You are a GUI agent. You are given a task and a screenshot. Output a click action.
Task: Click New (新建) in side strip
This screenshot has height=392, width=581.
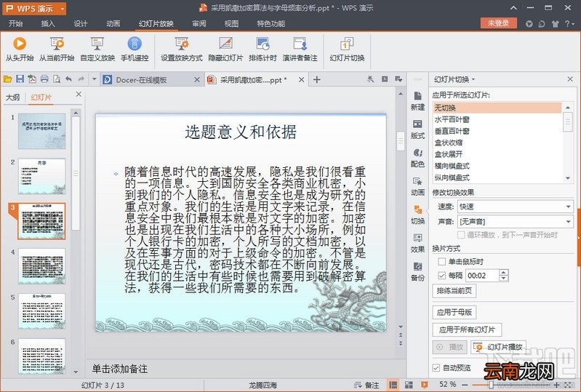(417, 101)
